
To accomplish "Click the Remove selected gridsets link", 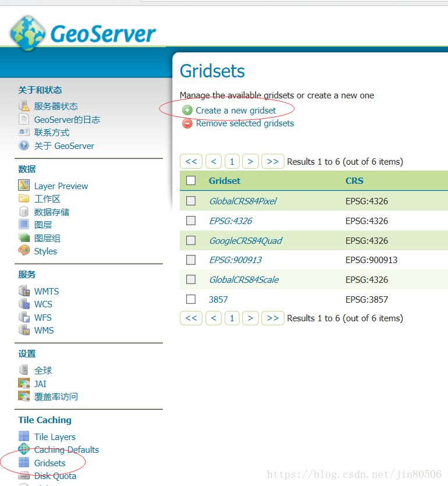I will pyautogui.click(x=245, y=123).
